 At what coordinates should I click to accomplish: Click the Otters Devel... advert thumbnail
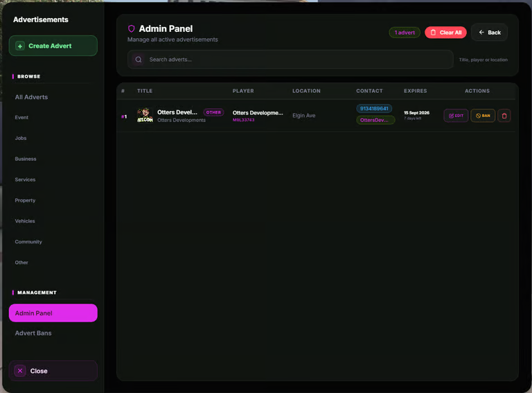[x=145, y=115]
